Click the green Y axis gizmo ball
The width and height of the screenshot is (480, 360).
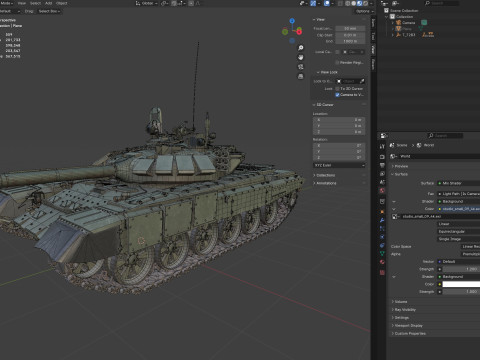285,32
